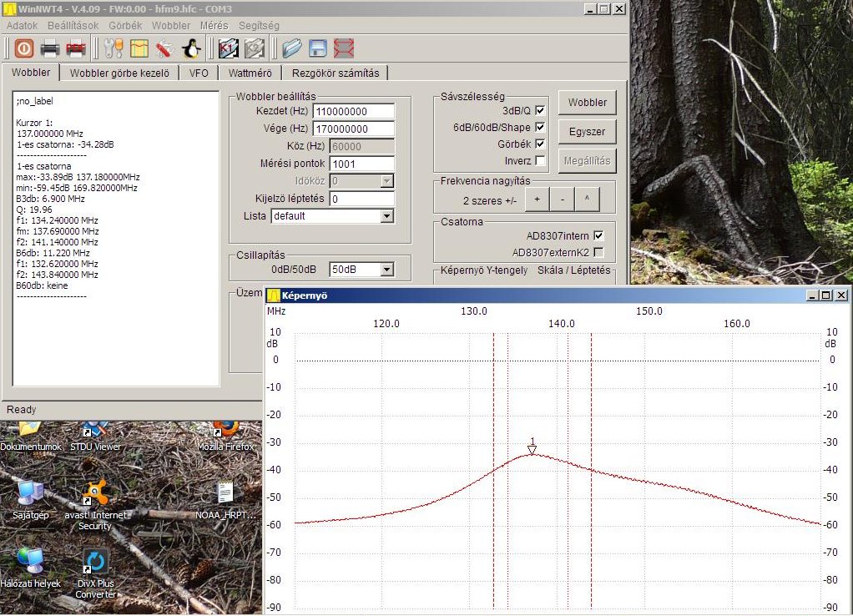Click the printer toolbar icon

(50, 48)
